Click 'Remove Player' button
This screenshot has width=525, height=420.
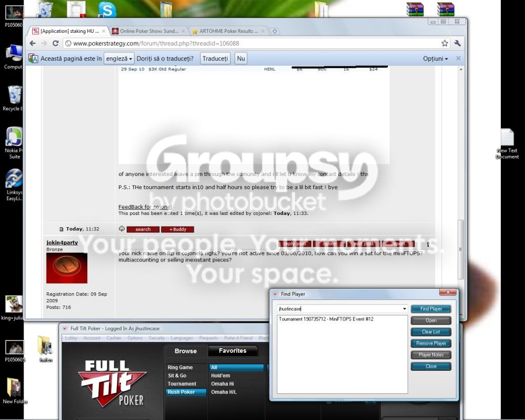coord(431,343)
